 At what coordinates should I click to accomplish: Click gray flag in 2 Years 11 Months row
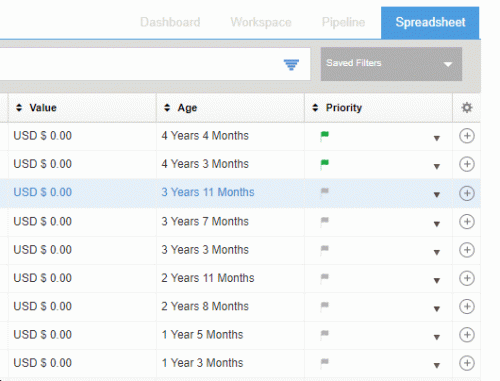point(324,278)
